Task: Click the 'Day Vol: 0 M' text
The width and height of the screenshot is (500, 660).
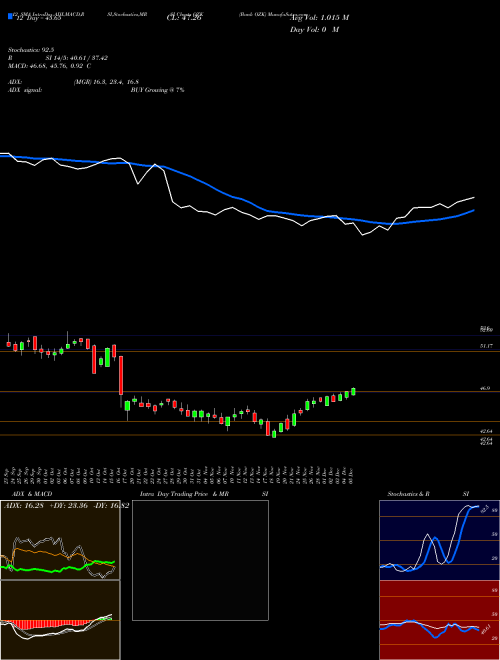Action: tap(314, 29)
